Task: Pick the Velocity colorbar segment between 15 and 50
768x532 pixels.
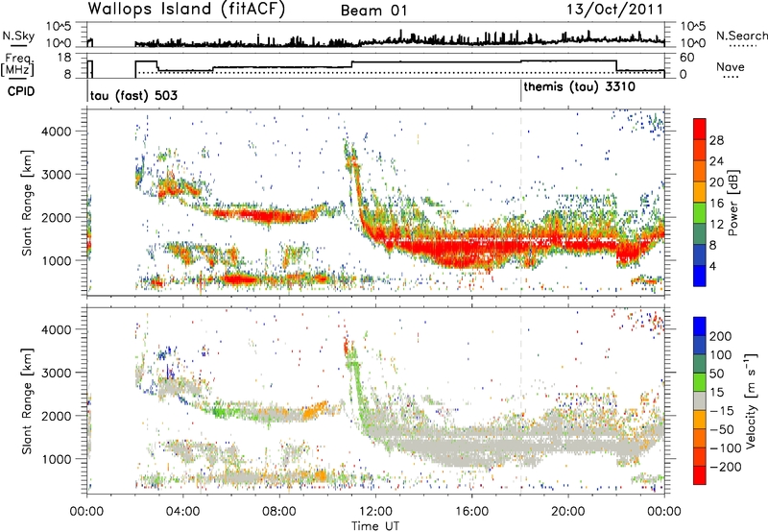Action: tap(700, 382)
